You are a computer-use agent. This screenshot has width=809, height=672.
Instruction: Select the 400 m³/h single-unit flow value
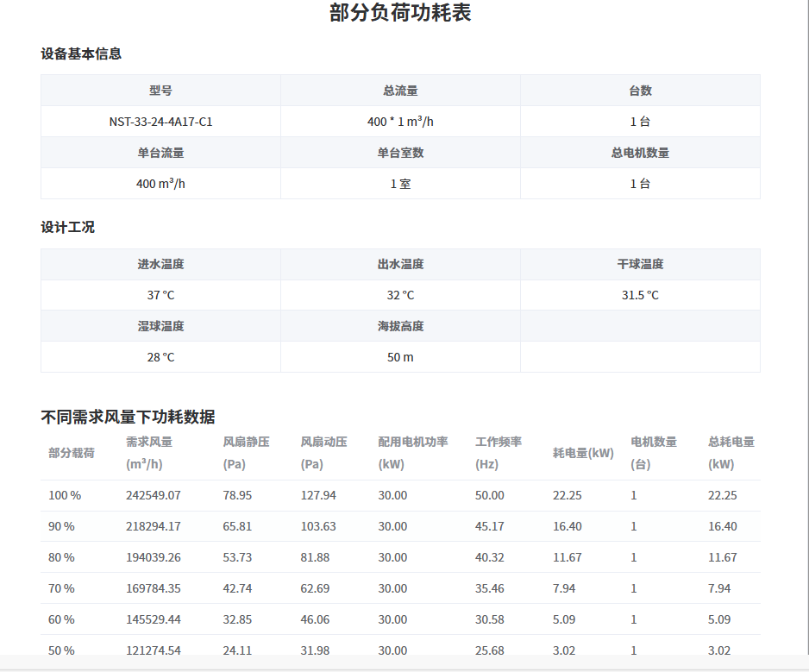click(x=160, y=184)
